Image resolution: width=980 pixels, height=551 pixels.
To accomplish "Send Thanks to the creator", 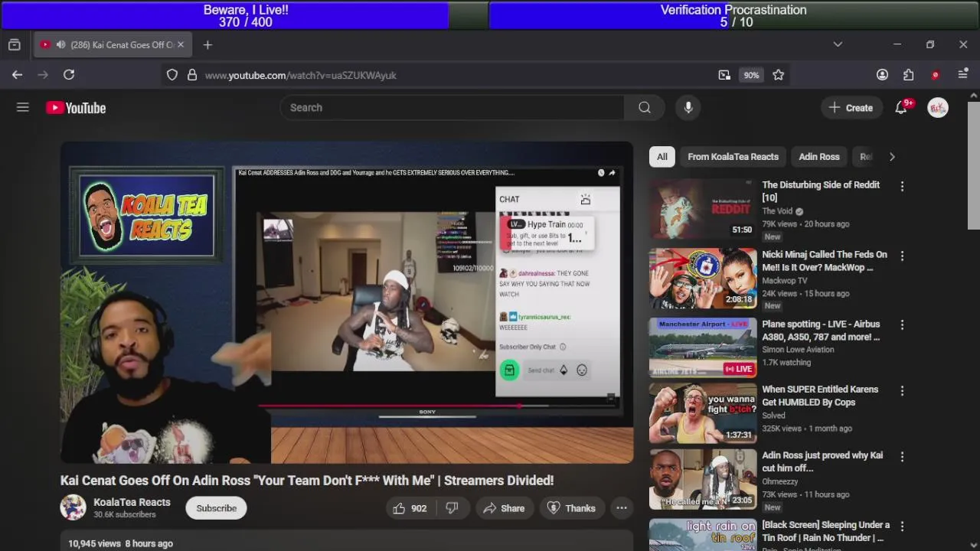I will (571, 508).
